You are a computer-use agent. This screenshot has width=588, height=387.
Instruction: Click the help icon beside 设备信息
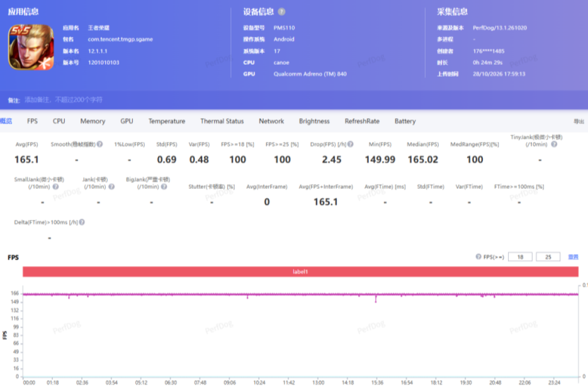click(x=281, y=11)
